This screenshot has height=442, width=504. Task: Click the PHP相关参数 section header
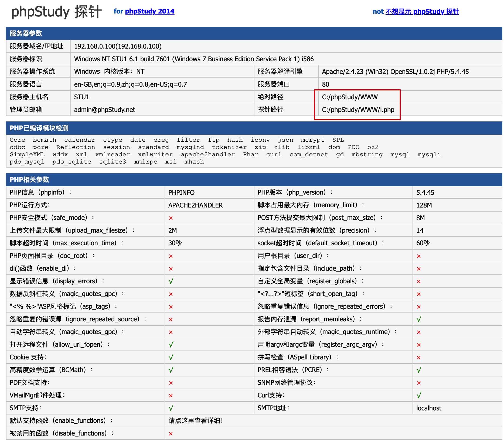click(254, 179)
